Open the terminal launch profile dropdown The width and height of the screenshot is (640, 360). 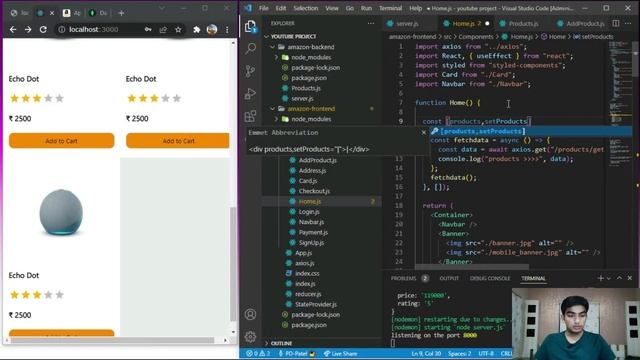[609, 278]
